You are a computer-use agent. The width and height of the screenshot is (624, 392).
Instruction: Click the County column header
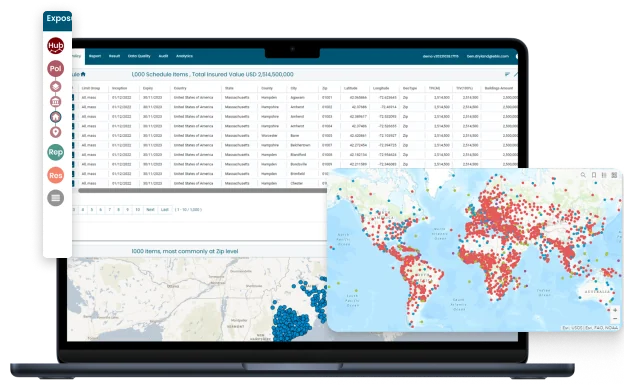coord(267,88)
